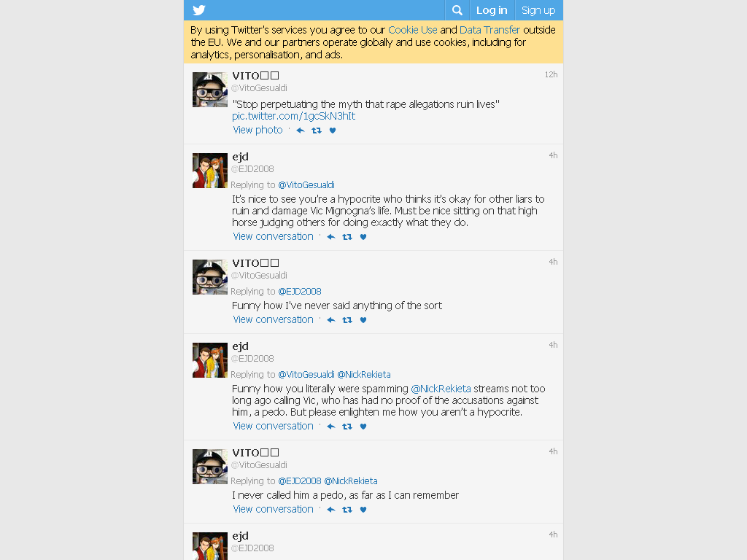Open the @NickRekieta mention in ejd's tweet text
The width and height of the screenshot is (747, 560).
(x=441, y=389)
